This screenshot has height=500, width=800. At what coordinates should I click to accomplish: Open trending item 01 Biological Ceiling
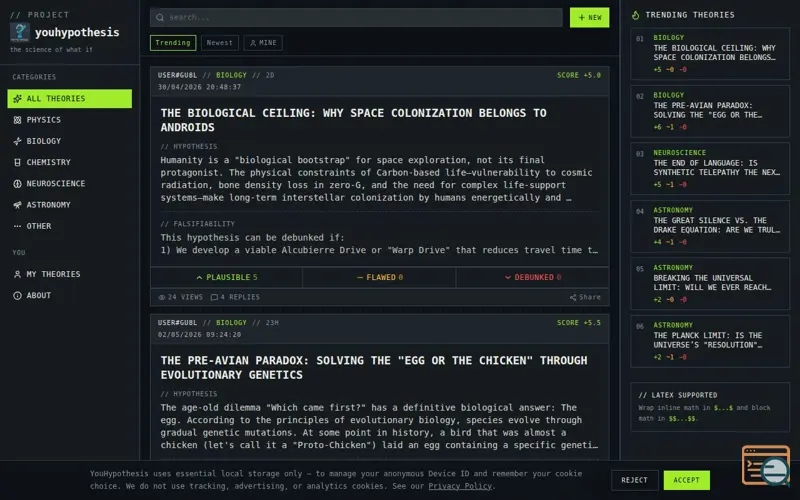[710, 54]
